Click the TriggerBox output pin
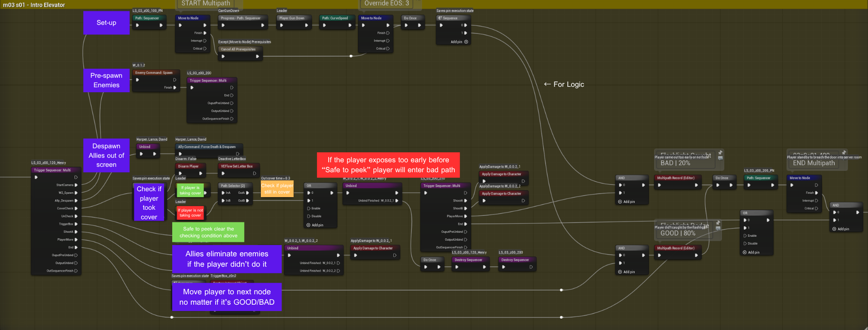This screenshot has width=868, height=330. [76, 224]
